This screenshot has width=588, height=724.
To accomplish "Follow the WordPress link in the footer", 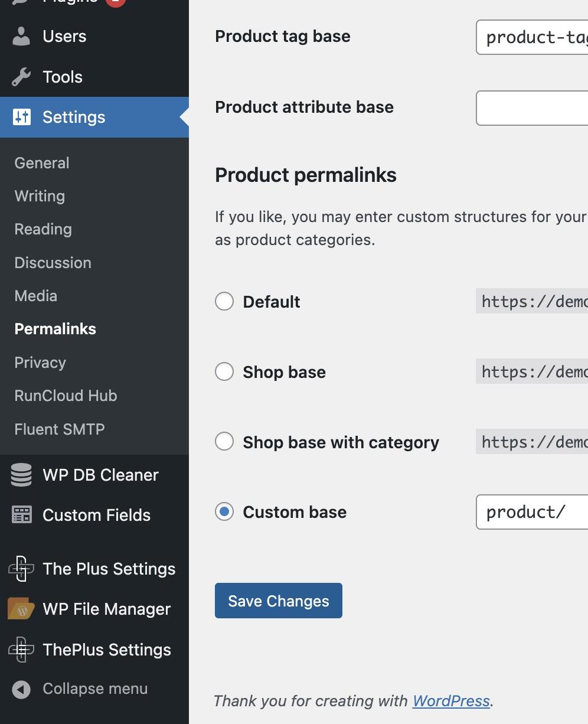I will tap(451, 701).
